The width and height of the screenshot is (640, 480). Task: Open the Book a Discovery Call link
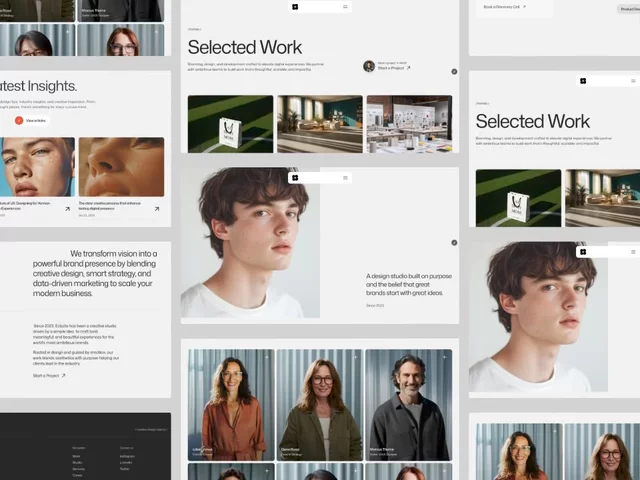pyautogui.click(x=504, y=7)
